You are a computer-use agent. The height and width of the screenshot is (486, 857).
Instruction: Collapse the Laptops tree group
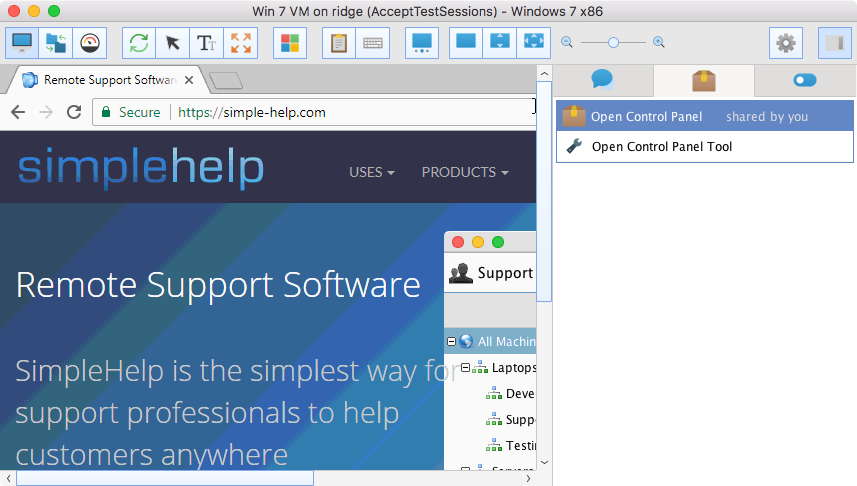click(x=465, y=368)
